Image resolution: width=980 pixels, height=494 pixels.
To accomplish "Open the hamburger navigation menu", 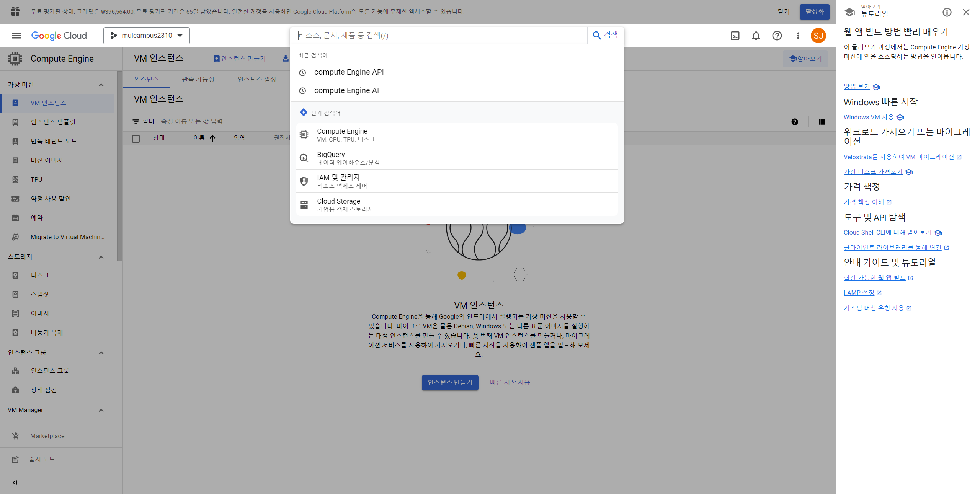I will click(16, 36).
